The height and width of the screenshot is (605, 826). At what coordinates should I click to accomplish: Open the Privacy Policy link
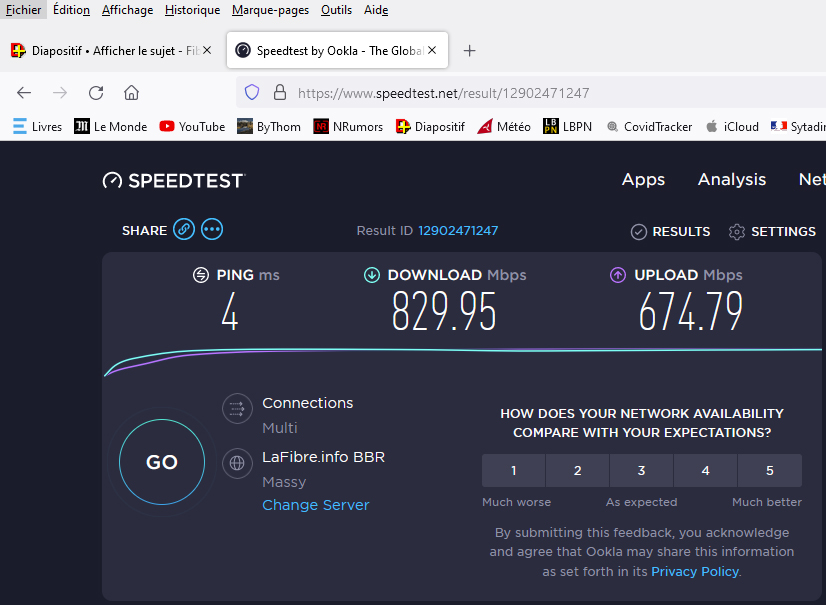(695, 571)
